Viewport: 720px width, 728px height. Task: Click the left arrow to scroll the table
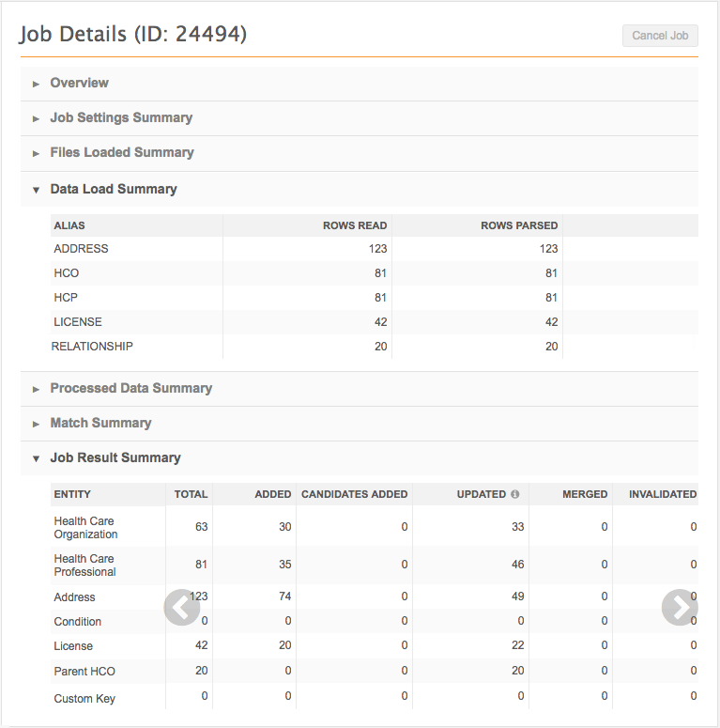182,608
